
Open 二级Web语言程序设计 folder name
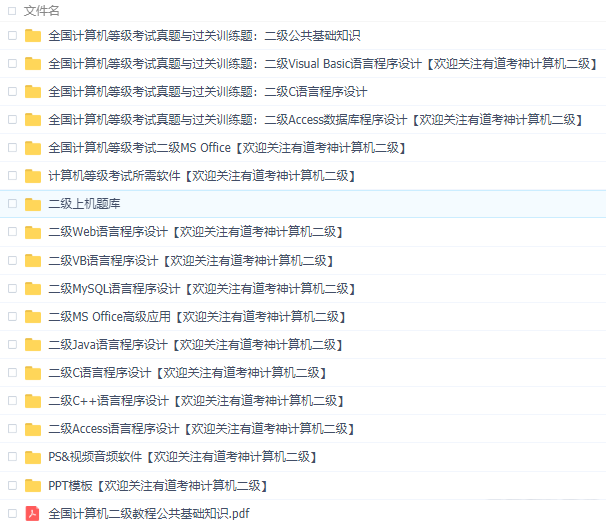tap(196, 232)
